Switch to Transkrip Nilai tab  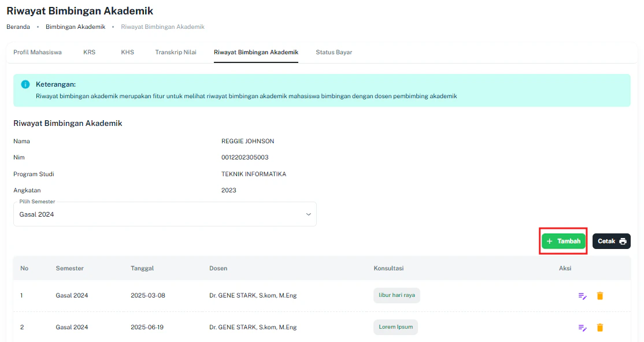[176, 52]
